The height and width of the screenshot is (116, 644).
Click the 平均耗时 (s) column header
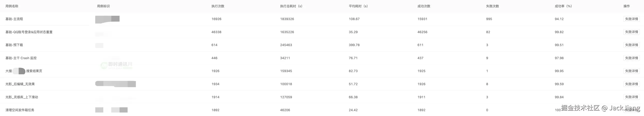click(x=358, y=6)
